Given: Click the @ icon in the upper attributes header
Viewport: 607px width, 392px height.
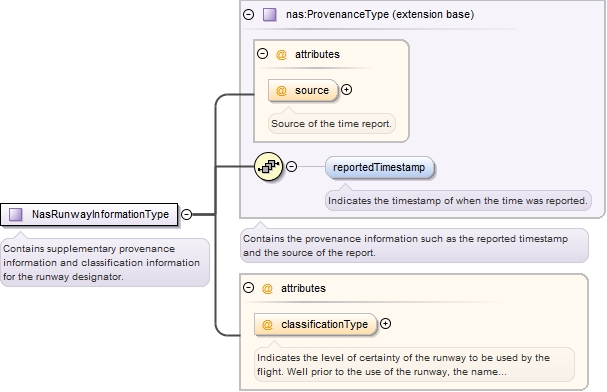Looking at the screenshot, I should [281, 55].
